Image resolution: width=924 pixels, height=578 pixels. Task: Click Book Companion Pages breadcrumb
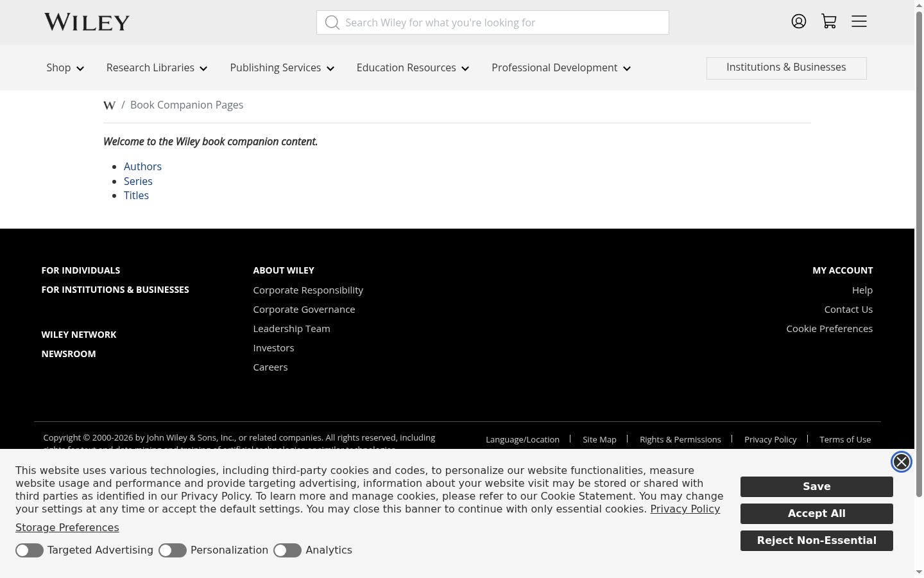point(187,105)
